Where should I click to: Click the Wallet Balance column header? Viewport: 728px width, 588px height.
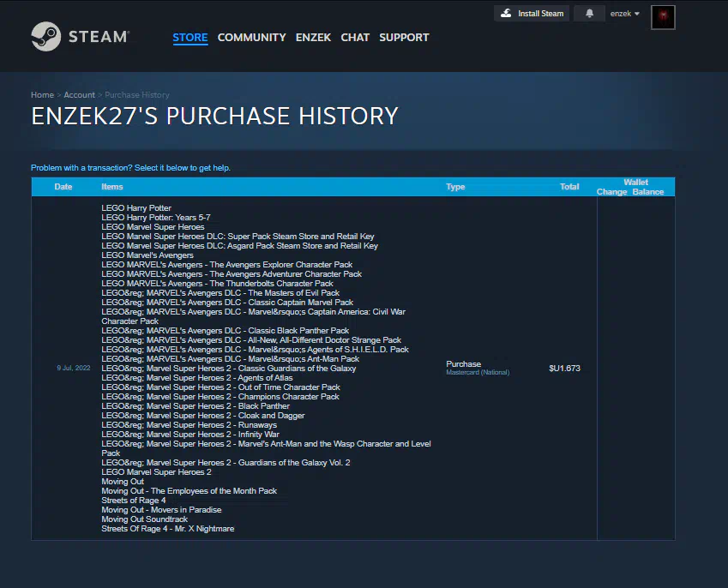click(647, 192)
